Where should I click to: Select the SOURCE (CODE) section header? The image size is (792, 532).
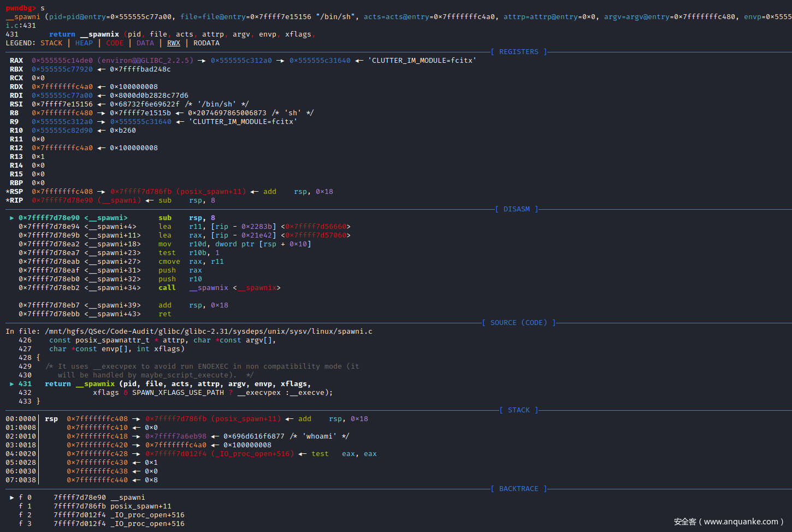click(518, 323)
